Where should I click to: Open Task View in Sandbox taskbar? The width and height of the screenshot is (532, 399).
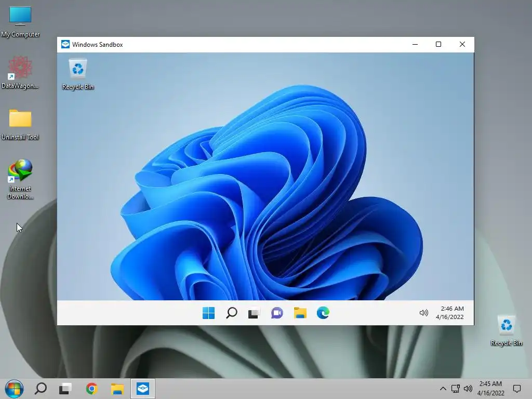coord(254,313)
